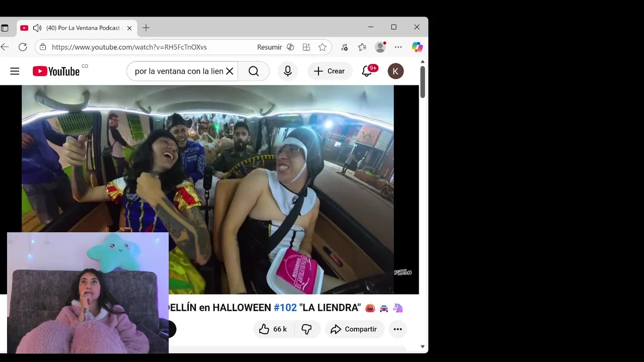Start voice search with microphone
644x362 pixels.
pyautogui.click(x=288, y=71)
